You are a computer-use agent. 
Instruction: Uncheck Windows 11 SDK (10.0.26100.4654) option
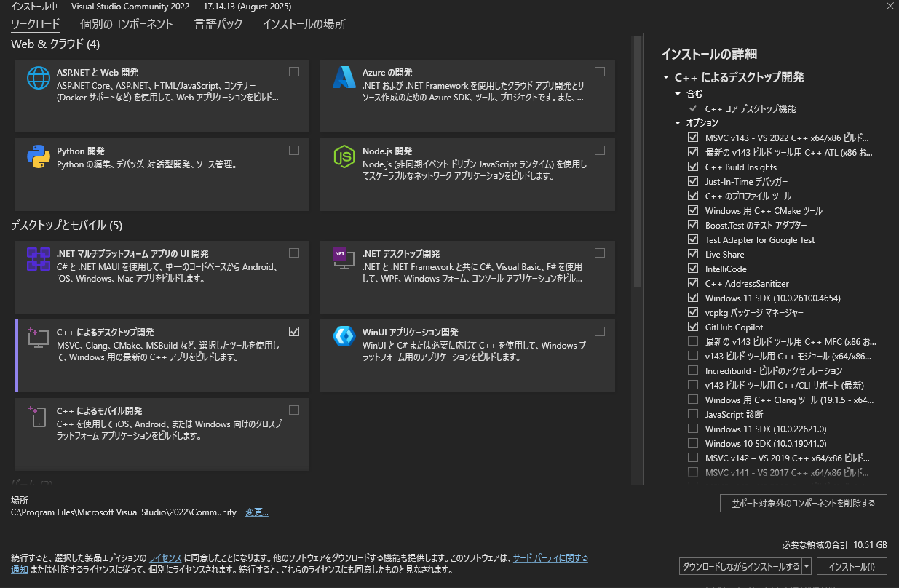[x=693, y=298]
